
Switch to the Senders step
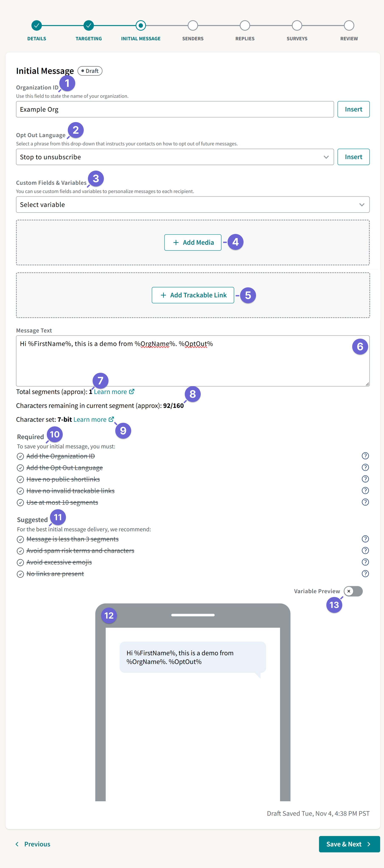tap(193, 25)
